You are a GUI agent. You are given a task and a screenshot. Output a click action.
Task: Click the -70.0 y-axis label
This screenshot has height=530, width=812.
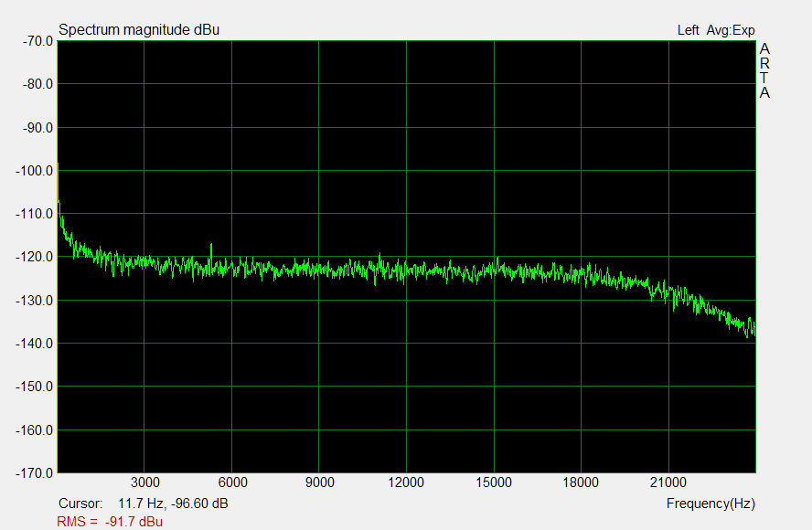tap(37, 41)
